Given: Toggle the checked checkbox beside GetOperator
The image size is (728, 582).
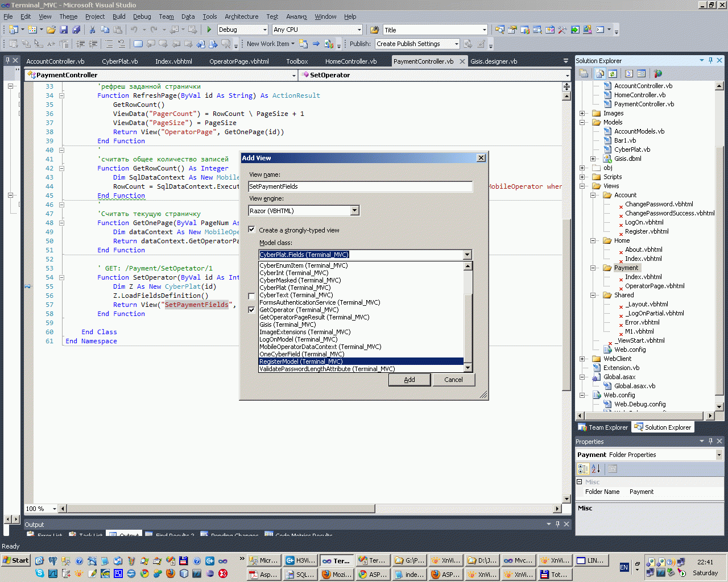Looking at the screenshot, I should click(252, 310).
